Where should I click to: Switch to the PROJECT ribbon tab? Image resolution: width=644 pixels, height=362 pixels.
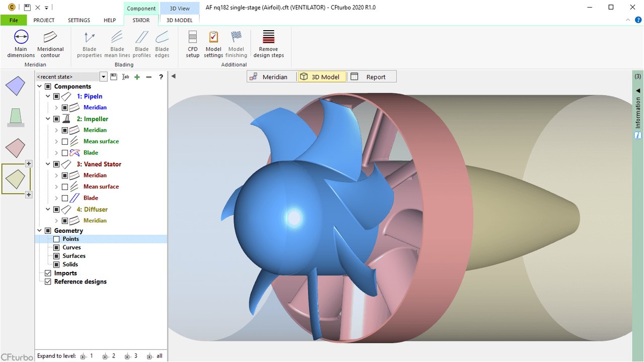pos(44,20)
